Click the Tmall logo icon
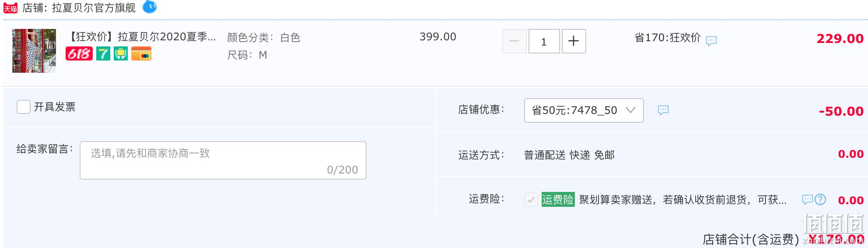868x248 pixels. 10,8
